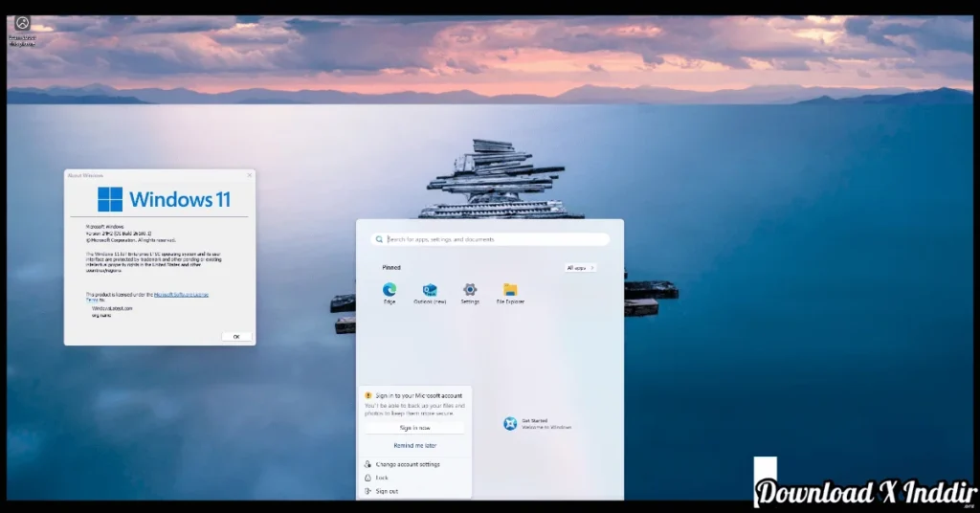The height and width of the screenshot is (513, 980).
Task: Open the Microsoft Software License Terms link
Action: (181, 294)
